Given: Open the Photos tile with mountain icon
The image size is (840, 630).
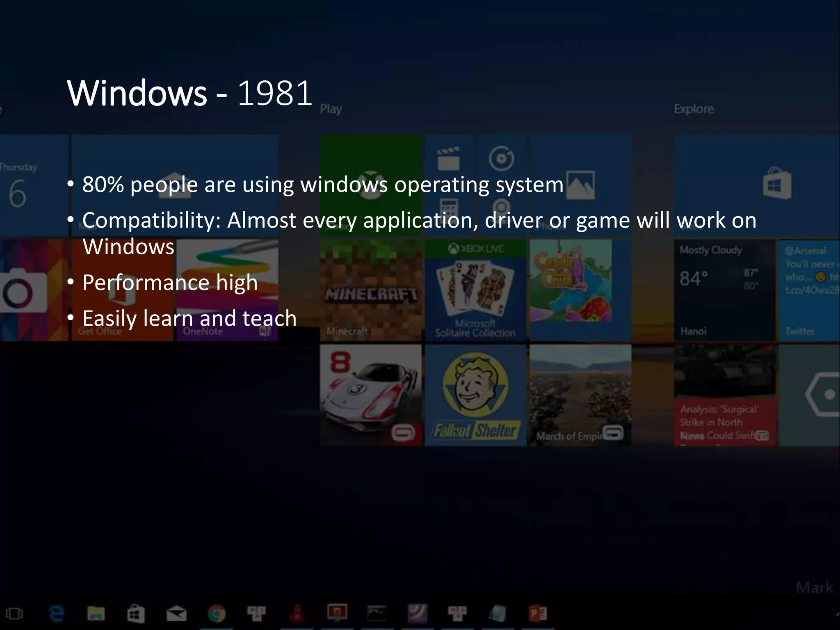Looking at the screenshot, I should [580, 185].
